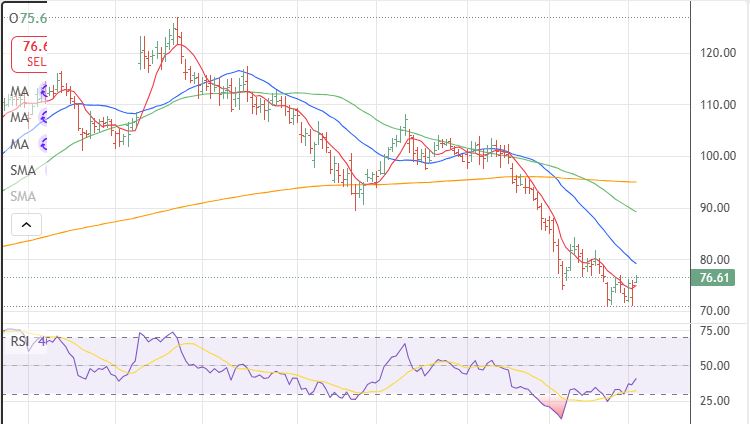Viewport: 750px width, 424px height.
Task: Show the hidden greyed-out SMA indicator
Action: point(24,196)
